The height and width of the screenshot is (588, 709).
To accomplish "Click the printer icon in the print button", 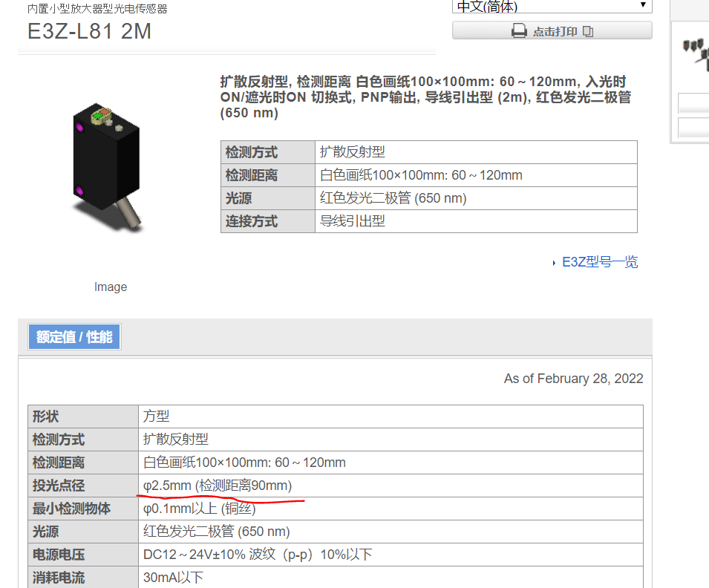I will tap(519, 31).
